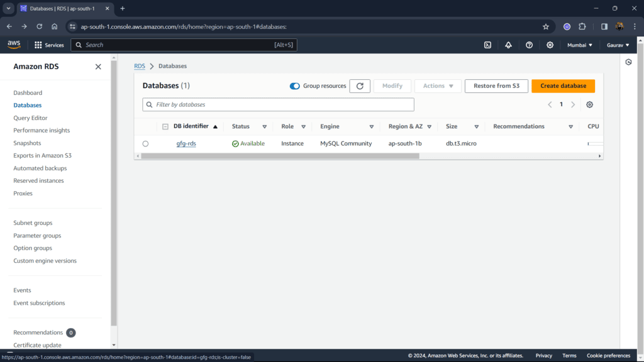The image size is (644, 362).
Task: Open Cookie preferences in footer
Action: pyautogui.click(x=608, y=356)
